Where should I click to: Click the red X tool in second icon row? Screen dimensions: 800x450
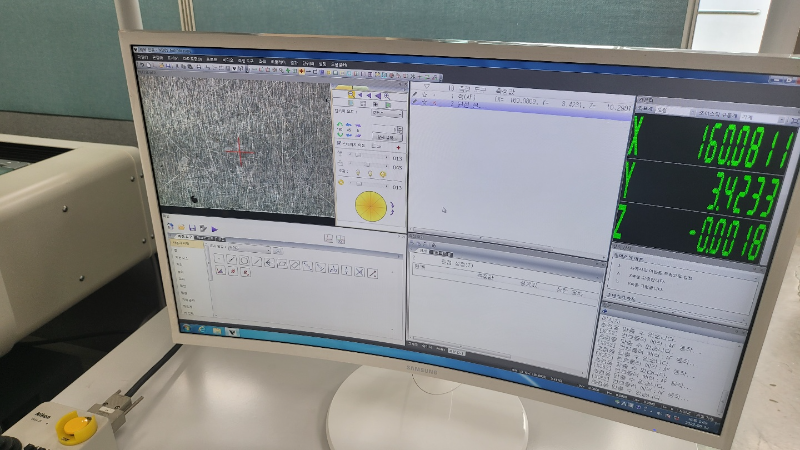(x=233, y=271)
